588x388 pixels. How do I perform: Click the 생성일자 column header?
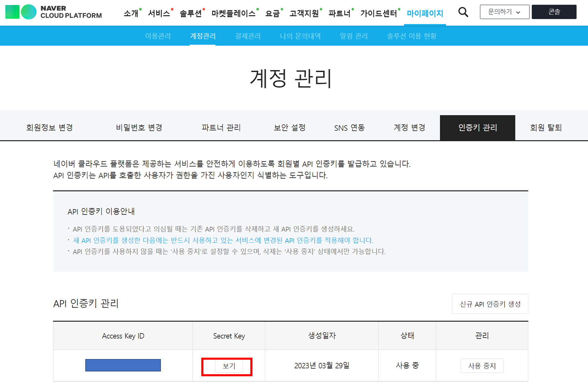pyautogui.click(x=322, y=336)
